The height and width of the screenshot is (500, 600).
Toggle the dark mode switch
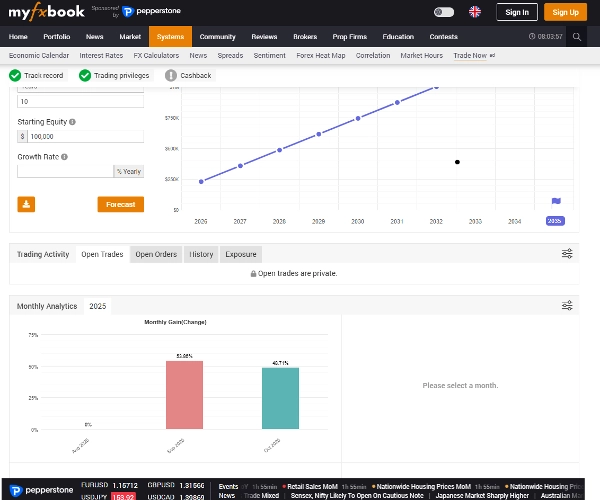tap(444, 12)
